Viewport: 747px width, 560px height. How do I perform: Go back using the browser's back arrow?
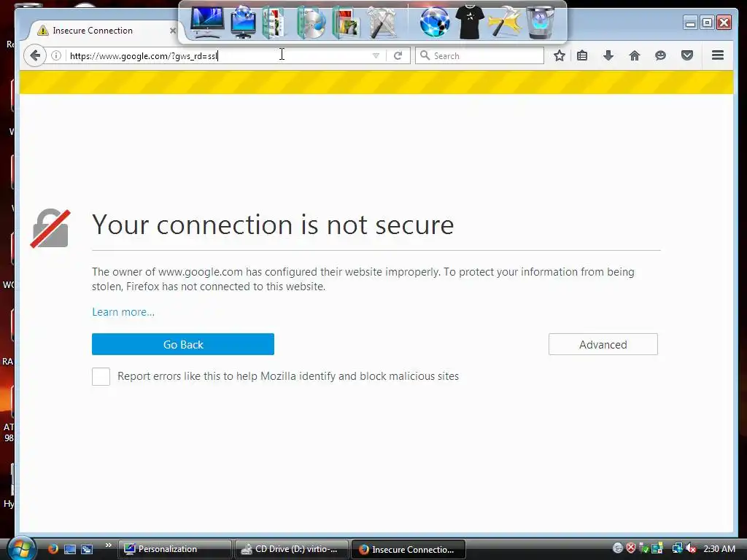tap(35, 55)
